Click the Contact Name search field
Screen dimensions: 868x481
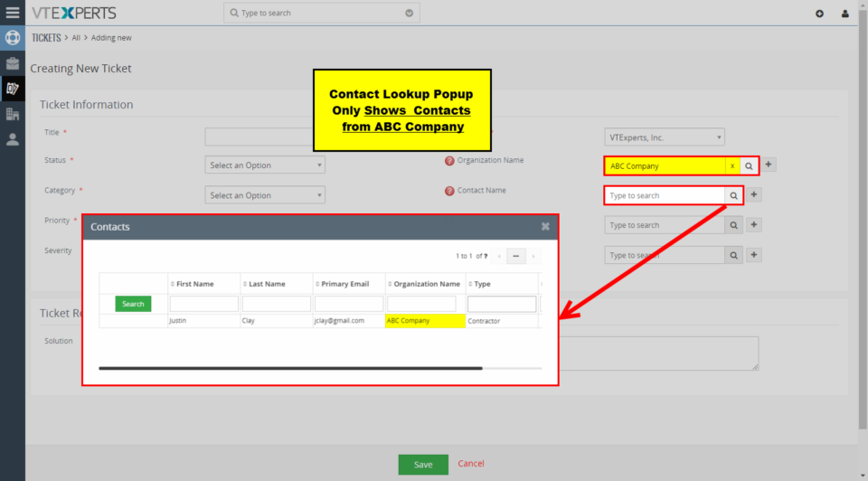click(665, 195)
